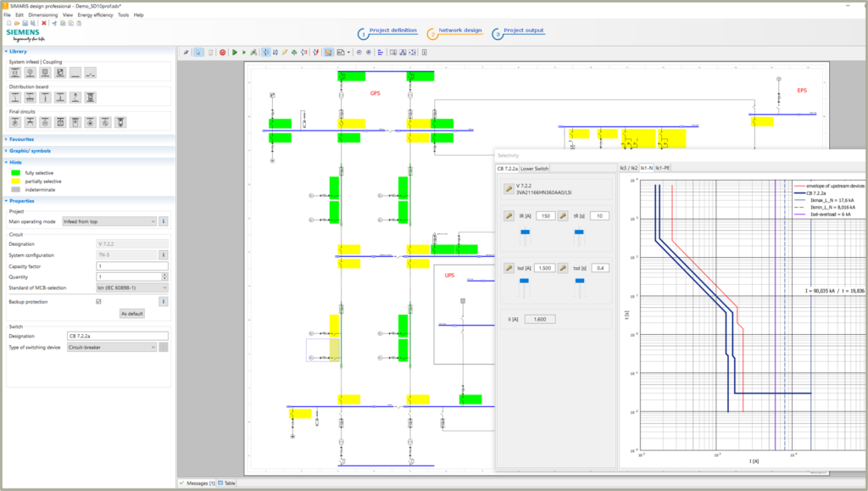Click the Capacity factor input field
The height and width of the screenshot is (491, 868).
point(133,265)
